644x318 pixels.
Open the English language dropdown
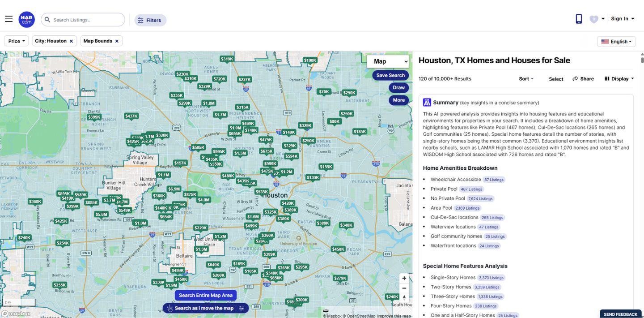tap(616, 42)
